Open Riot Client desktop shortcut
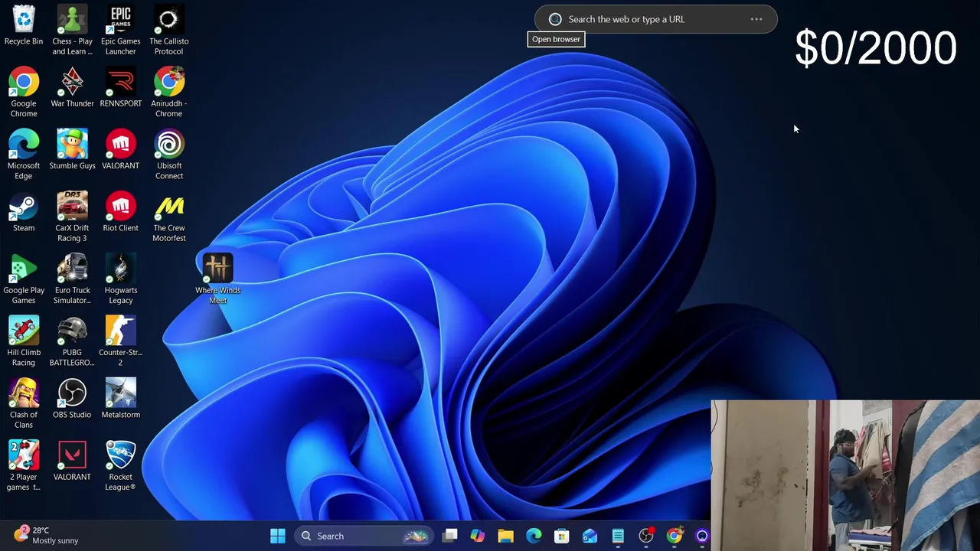The image size is (980, 551). pos(120,211)
